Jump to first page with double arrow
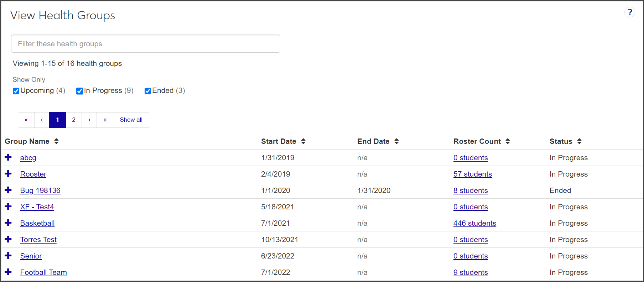 pos(26,120)
